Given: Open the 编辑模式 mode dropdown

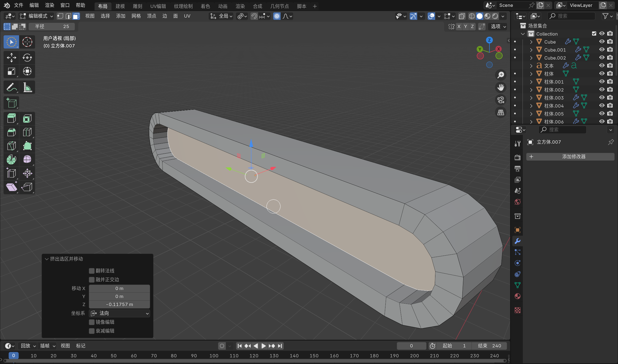Looking at the screenshot, I should (x=37, y=16).
